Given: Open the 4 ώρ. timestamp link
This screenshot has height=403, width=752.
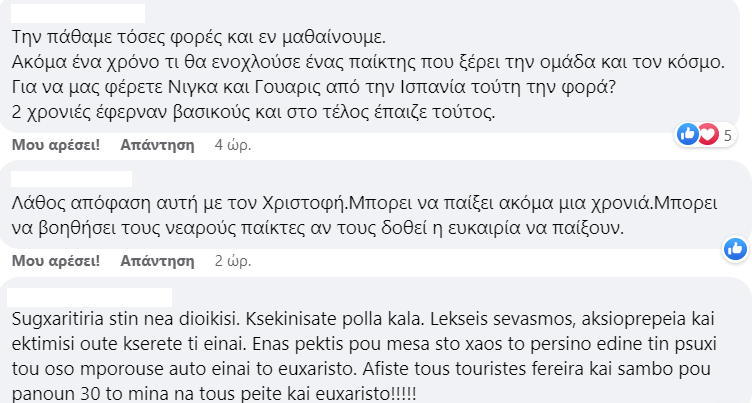Looking at the screenshot, I should 233,144.
